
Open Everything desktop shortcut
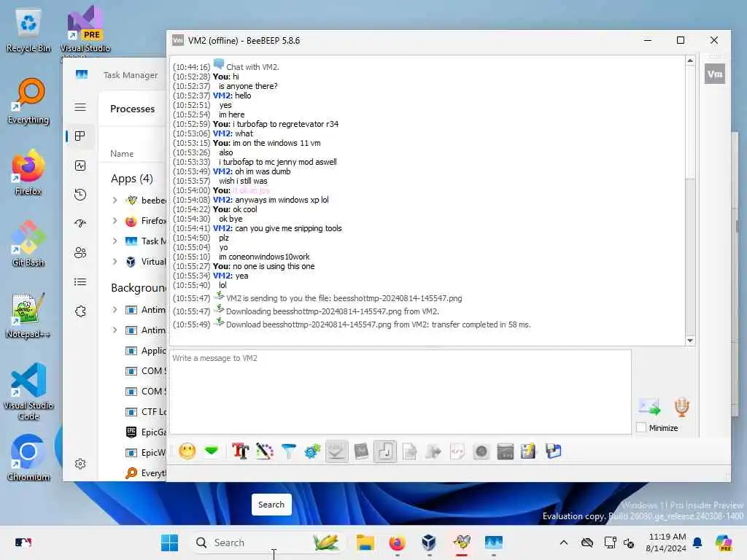(x=28, y=101)
